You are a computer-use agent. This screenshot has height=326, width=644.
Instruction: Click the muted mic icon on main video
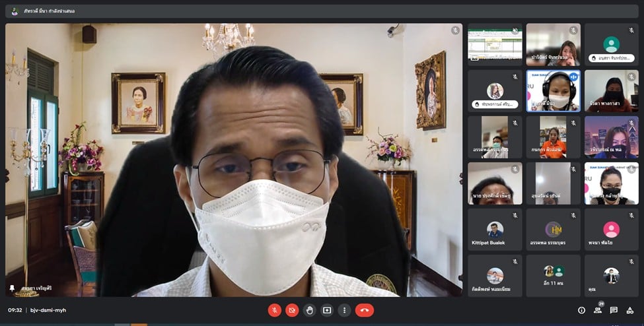pyautogui.click(x=455, y=30)
